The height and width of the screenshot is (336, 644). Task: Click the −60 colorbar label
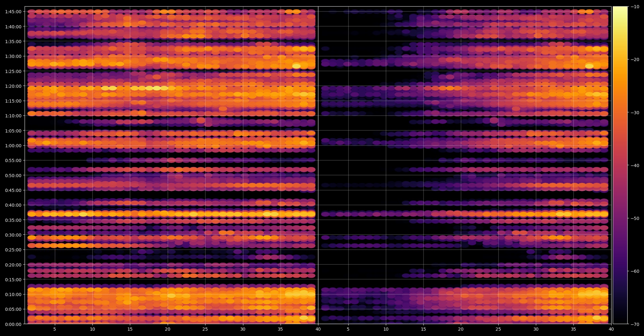click(x=635, y=271)
